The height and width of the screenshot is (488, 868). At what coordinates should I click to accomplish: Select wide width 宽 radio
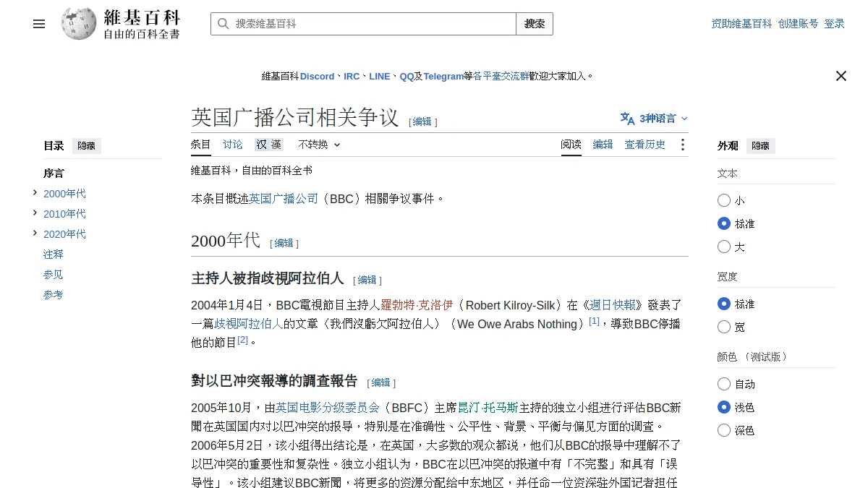(724, 327)
